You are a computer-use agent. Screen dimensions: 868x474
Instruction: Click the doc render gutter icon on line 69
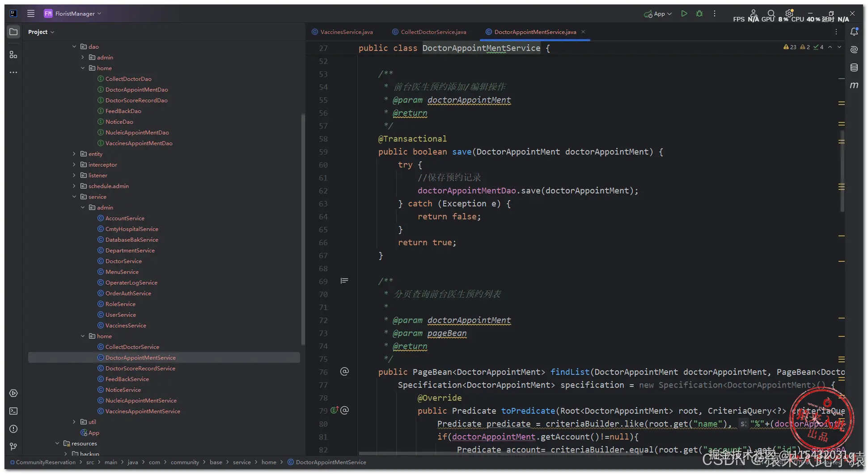[344, 281]
